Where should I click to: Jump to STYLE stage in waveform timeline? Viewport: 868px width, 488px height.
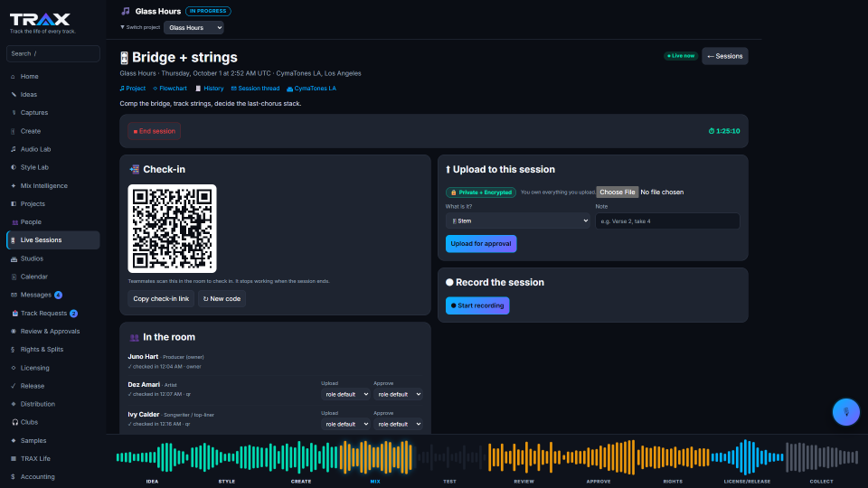pos(226,482)
